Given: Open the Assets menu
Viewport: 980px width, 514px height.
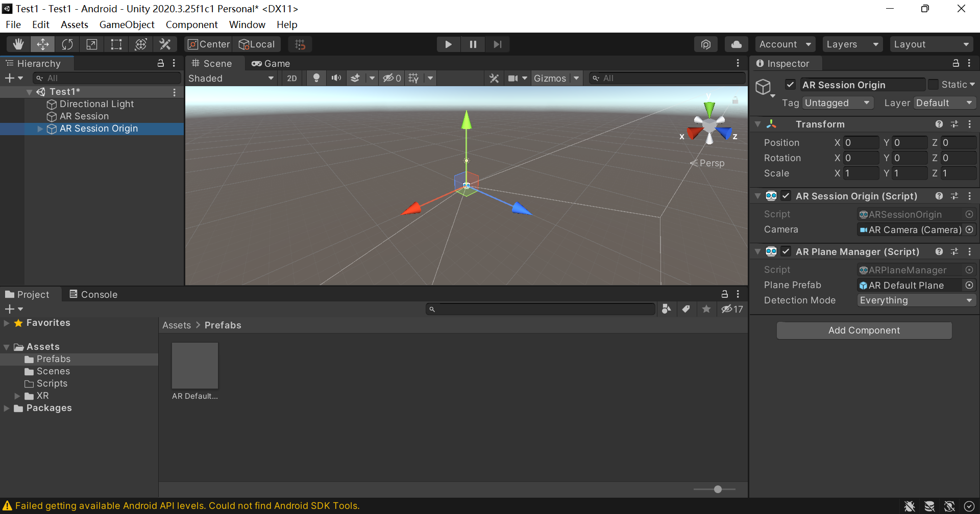Looking at the screenshot, I should click(75, 24).
